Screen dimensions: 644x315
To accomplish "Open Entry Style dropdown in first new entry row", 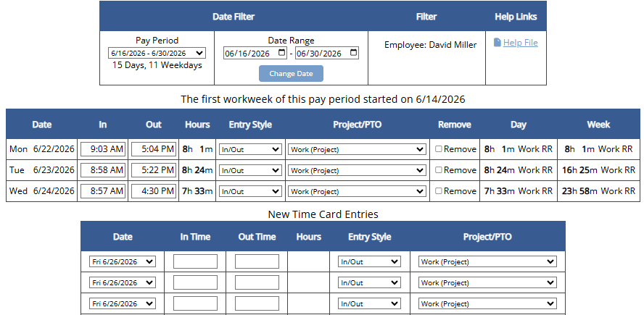I will pos(369,261).
